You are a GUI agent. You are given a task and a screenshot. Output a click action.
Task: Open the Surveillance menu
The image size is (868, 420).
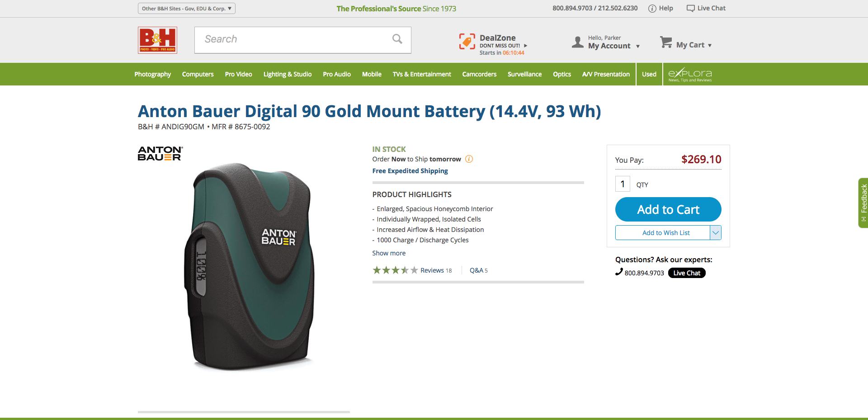(524, 74)
